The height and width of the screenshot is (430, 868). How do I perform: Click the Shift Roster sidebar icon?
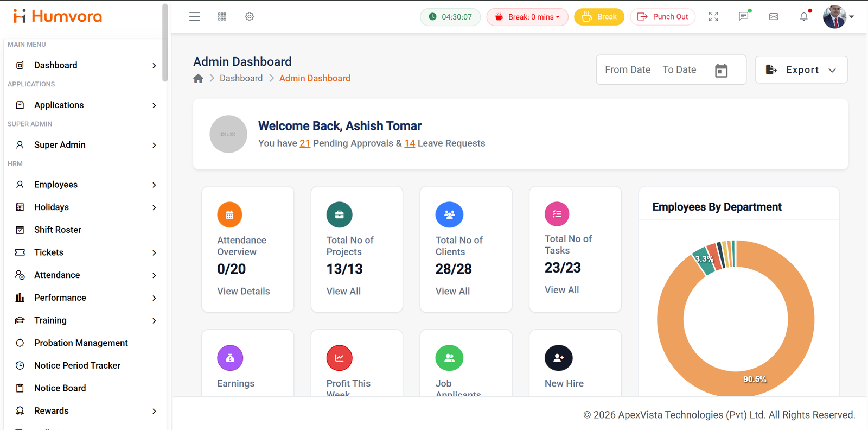click(x=20, y=230)
